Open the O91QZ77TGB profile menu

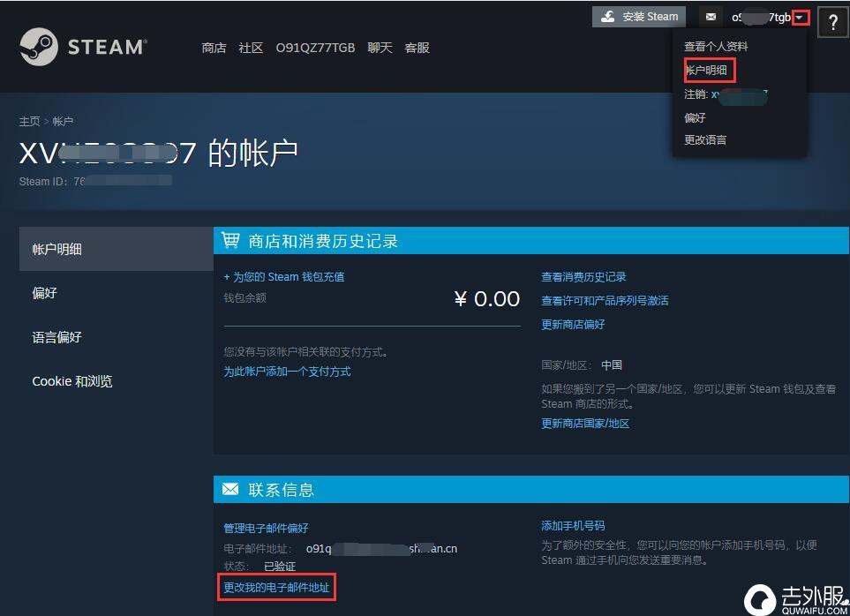click(315, 48)
